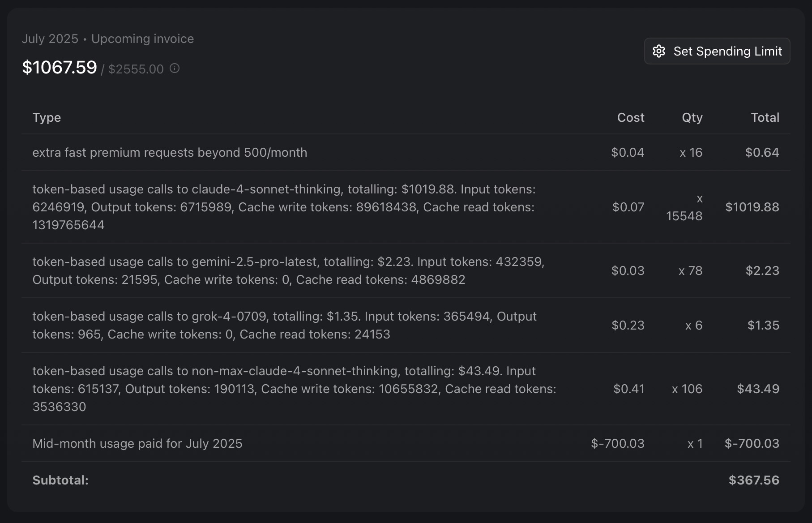Click the x 15548 quantity cell

click(x=684, y=207)
